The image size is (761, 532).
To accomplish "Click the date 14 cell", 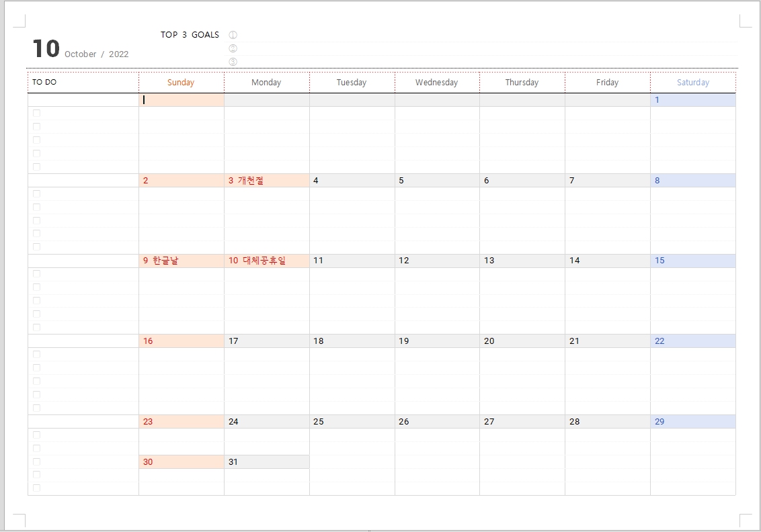I will coord(608,261).
